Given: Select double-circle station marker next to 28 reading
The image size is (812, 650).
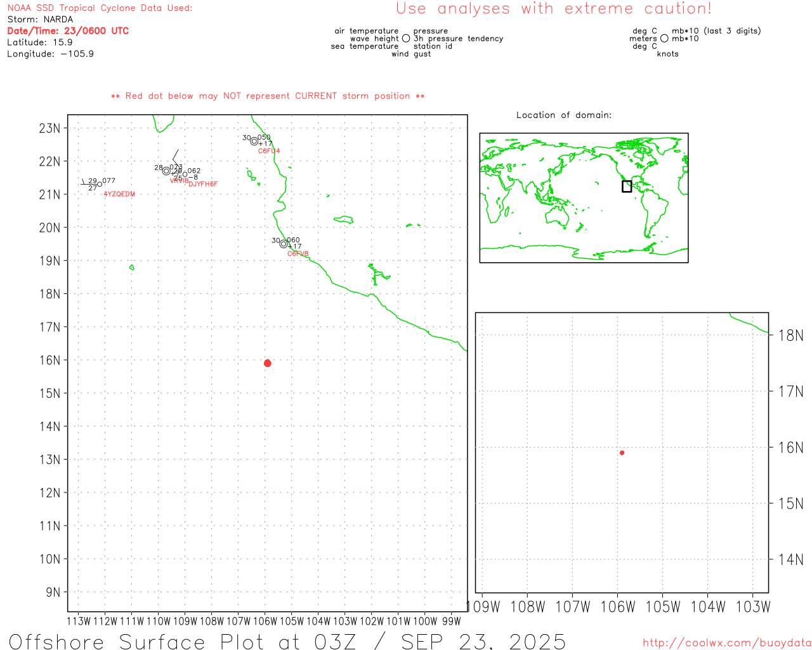Looking at the screenshot, I should [x=166, y=171].
